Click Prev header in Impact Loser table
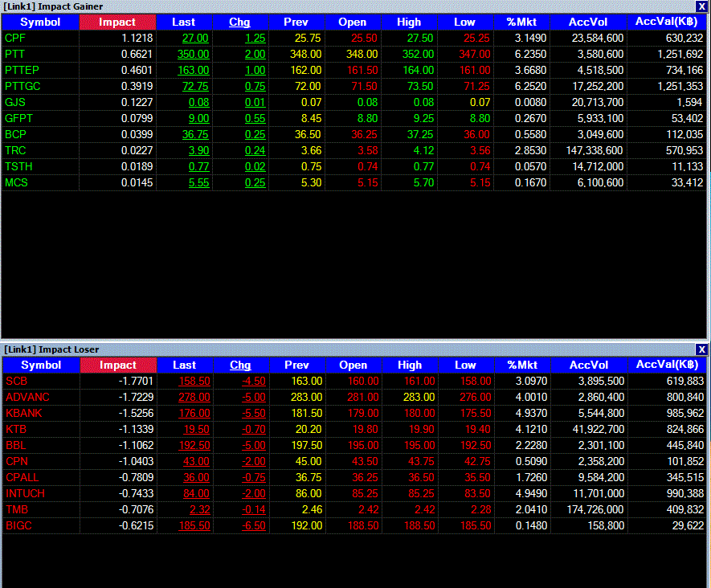This screenshot has width=711, height=588. click(x=297, y=365)
